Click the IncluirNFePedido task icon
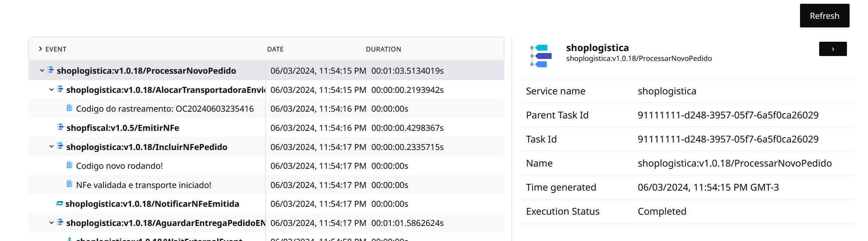This screenshot has width=868, height=241. click(x=60, y=146)
